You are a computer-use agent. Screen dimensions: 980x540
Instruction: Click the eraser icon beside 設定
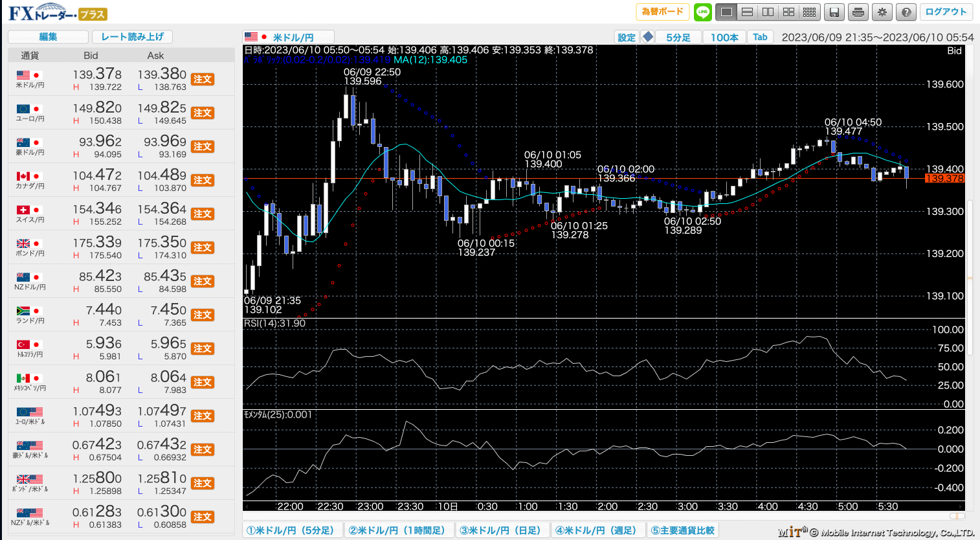pyautogui.click(x=647, y=38)
